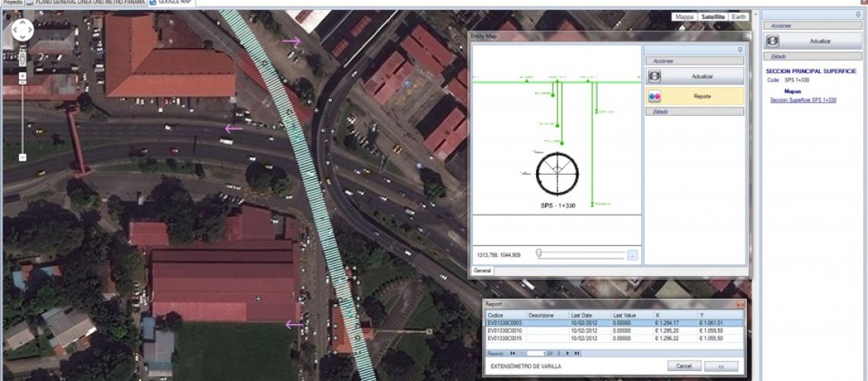Viewport: 868px width, 381px height.
Task: Jump to the last record in Report
Action: (577, 353)
